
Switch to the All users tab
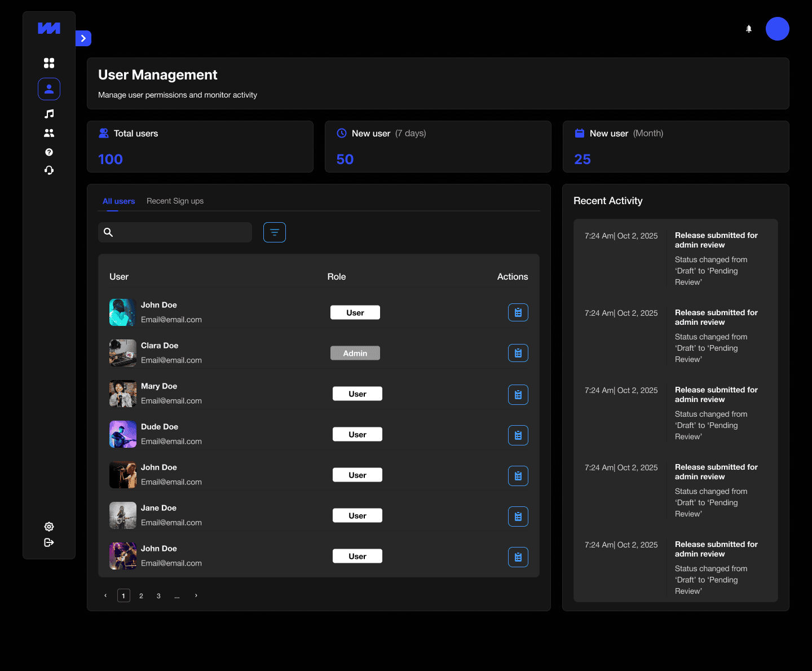[x=118, y=201]
